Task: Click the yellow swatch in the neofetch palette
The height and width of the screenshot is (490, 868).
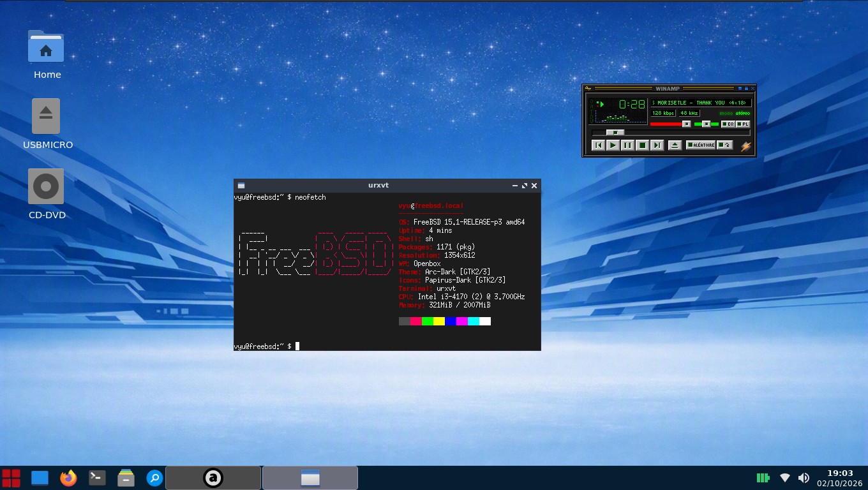Action: 439,322
